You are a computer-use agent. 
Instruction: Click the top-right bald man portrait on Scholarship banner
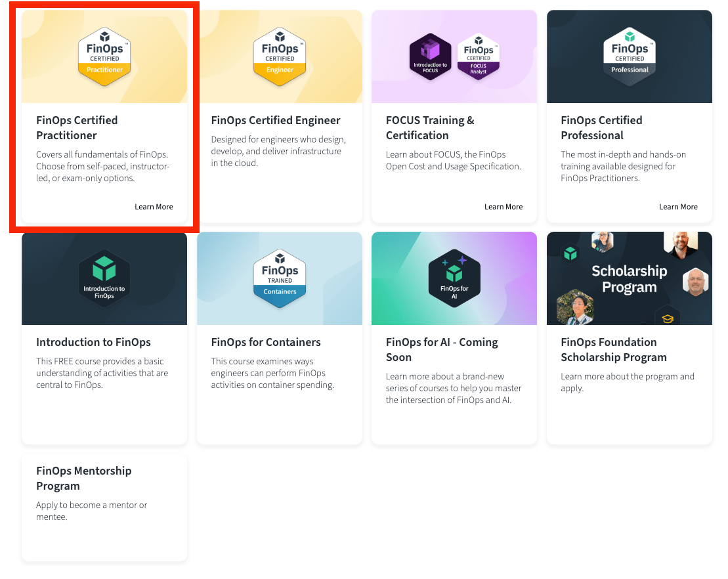[x=681, y=244]
